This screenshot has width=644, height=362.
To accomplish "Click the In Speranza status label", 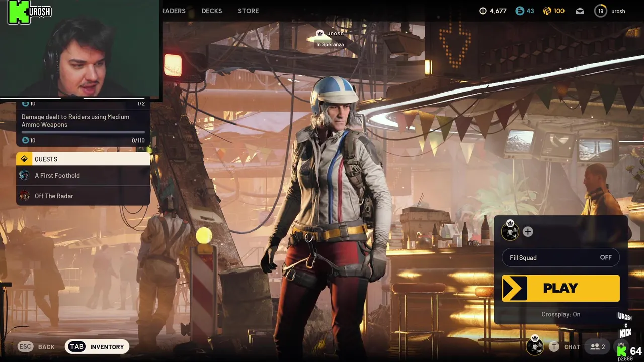I will pos(330,44).
